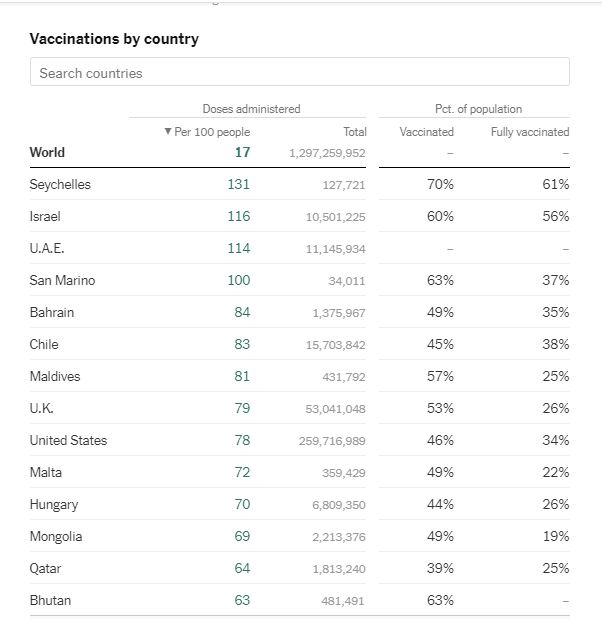Click the U.A.E. country name
The image size is (602, 619).
click(x=47, y=249)
